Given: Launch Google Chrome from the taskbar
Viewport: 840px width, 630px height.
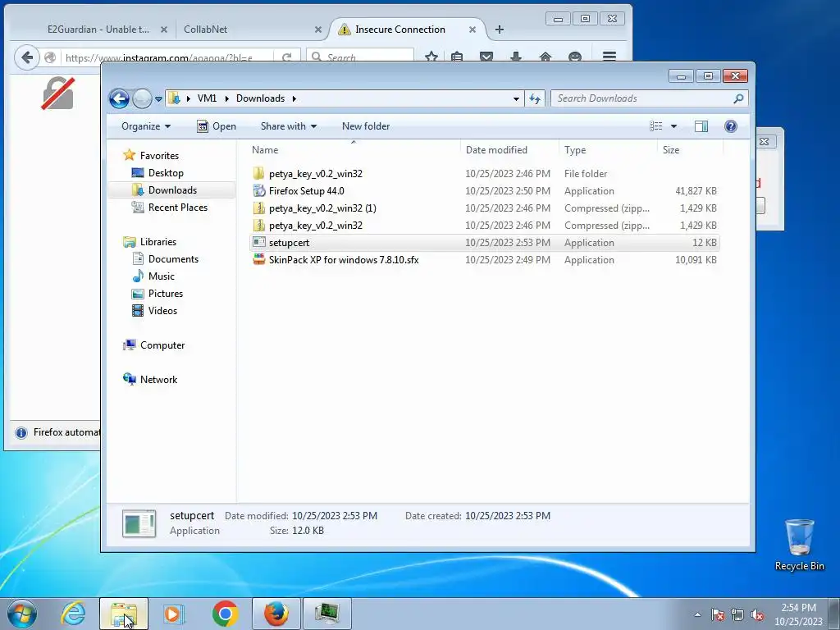Looking at the screenshot, I should [225, 614].
